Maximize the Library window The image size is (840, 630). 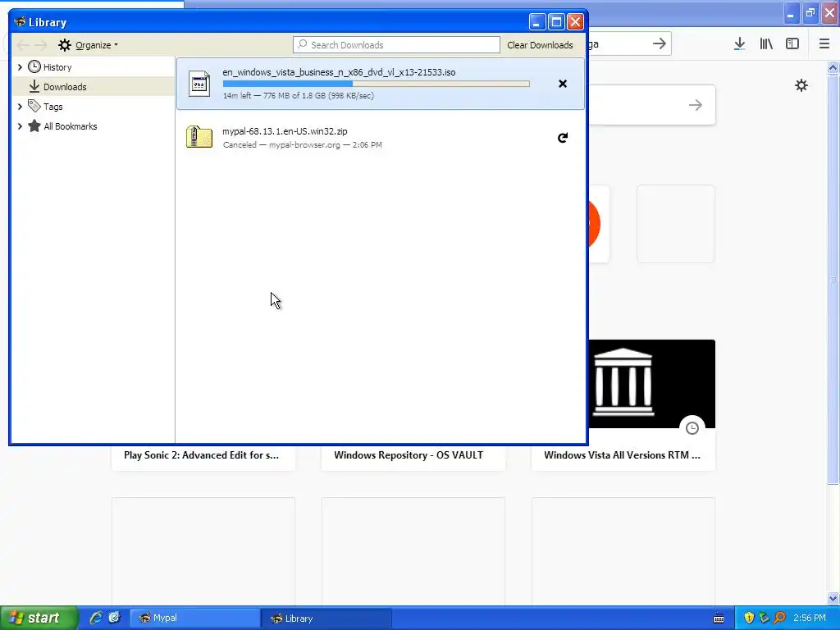coord(557,22)
